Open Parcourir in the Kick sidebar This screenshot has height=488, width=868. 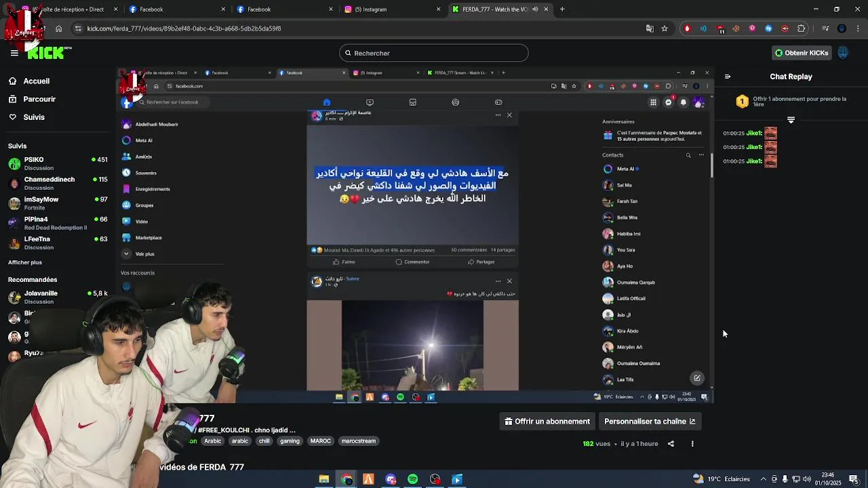[x=39, y=99]
